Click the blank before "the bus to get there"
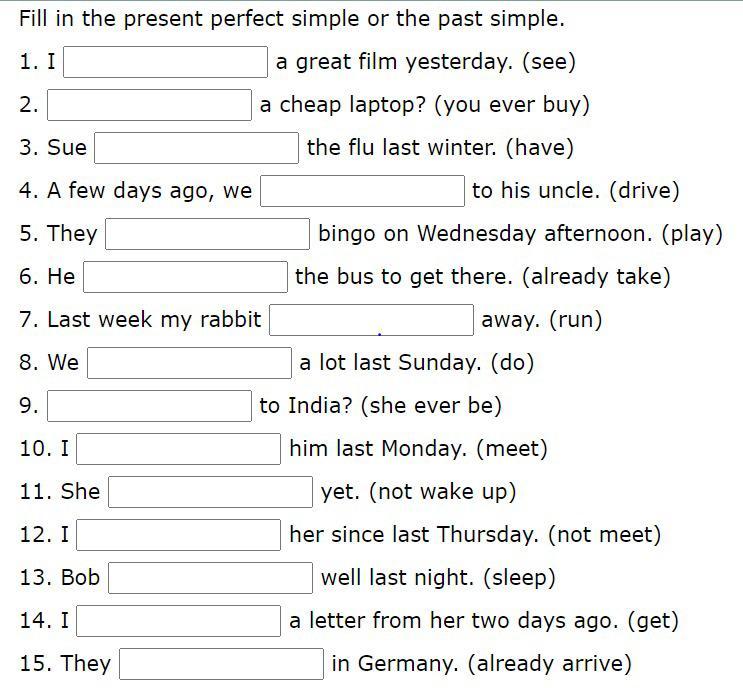Screen dimensions: 743x688 [x=185, y=277]
